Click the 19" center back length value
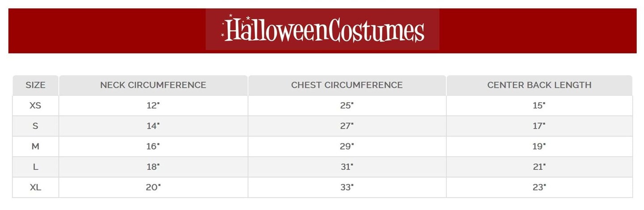The image size is (644, 210). tap(539, 147)
